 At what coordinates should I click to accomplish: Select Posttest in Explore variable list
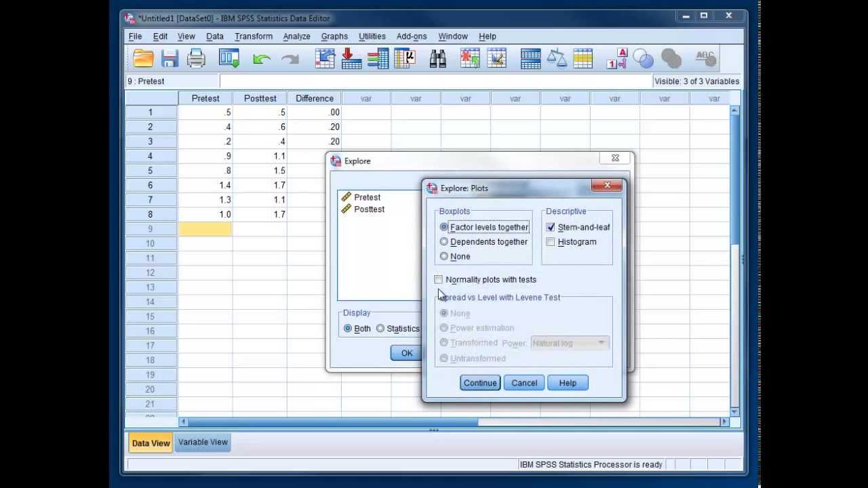369,209
